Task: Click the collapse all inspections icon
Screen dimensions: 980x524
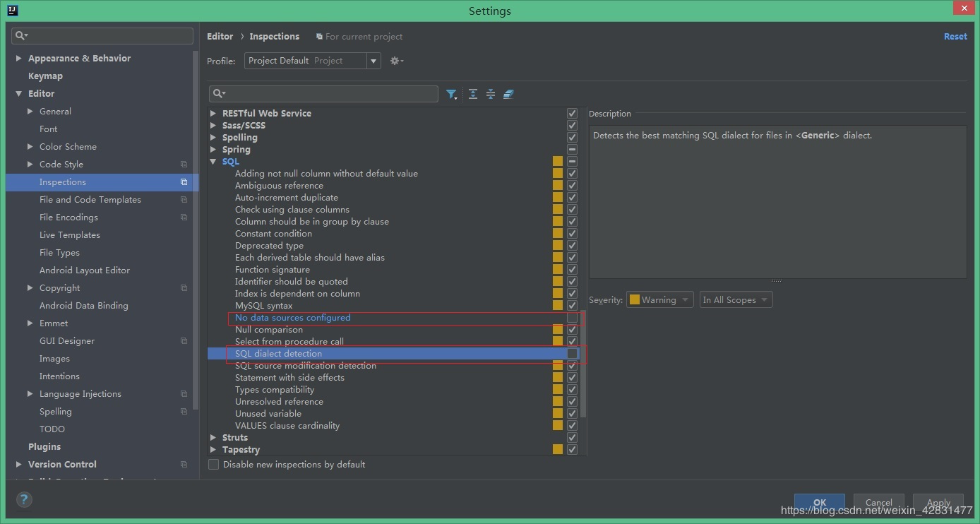Action: 491,94
